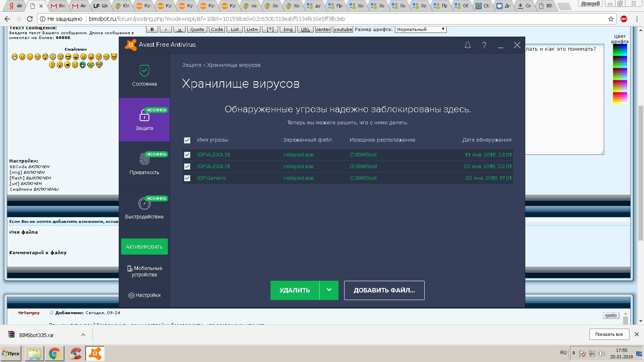644x362 pixels.
Task: Open the Размер шрифта font size dropdown
Action: coord(421,29)
